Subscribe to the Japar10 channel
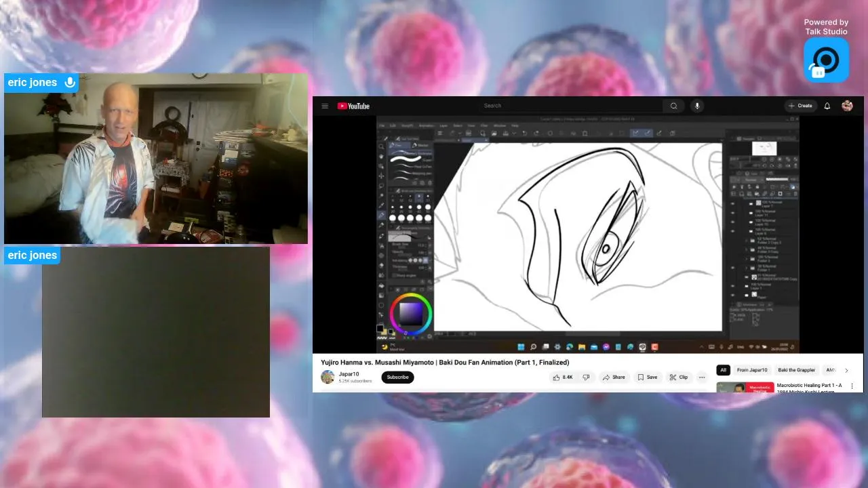 (x=397, y=377)
